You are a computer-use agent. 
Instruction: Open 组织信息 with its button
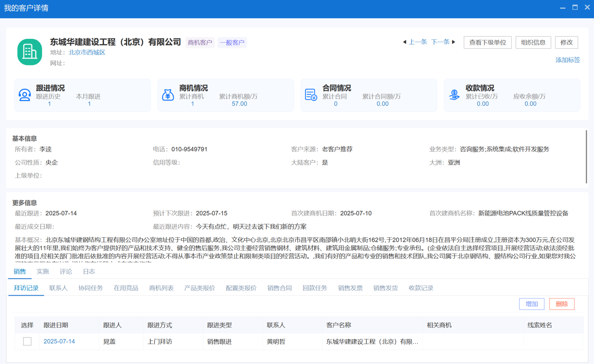click(533, 42)
